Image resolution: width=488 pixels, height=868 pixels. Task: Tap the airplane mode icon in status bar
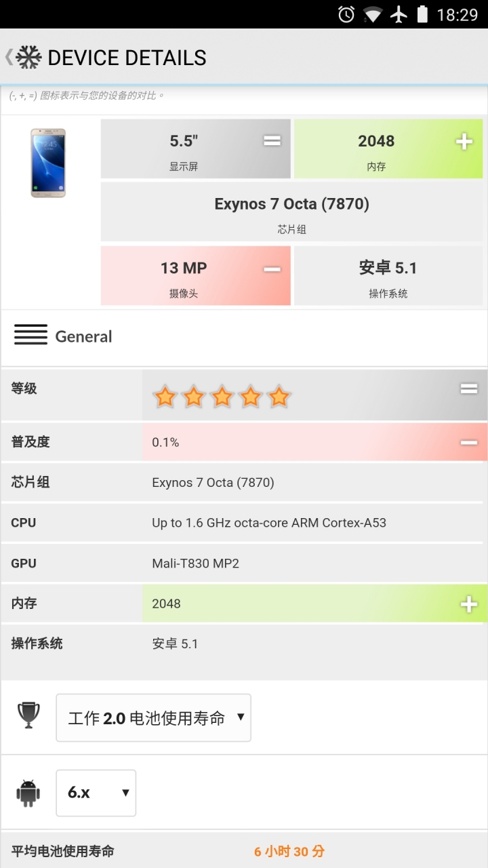pyautogui.click(x=399, y=14)
